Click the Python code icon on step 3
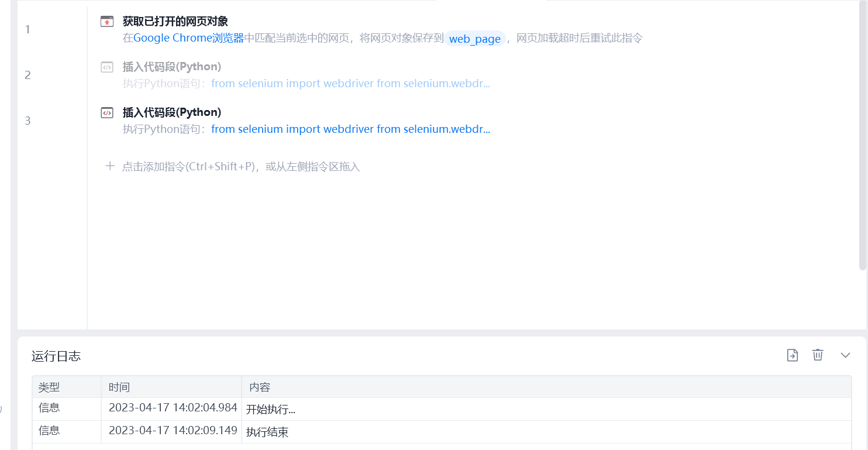 point(107,113)
